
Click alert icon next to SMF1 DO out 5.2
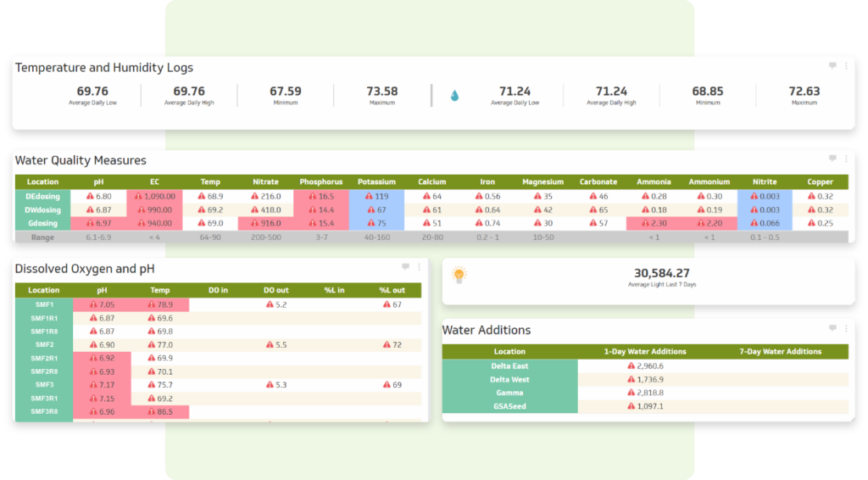click(x=270, y=304)
